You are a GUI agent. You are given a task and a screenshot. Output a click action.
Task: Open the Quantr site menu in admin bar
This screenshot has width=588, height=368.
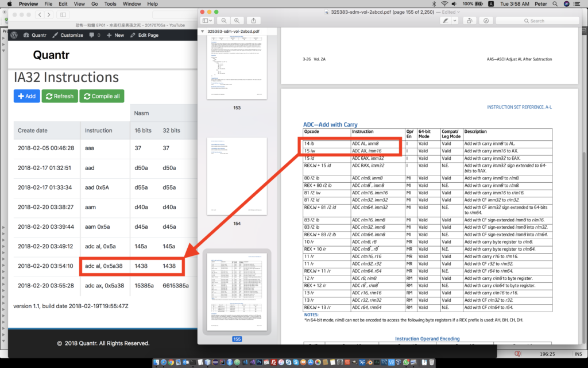(35, 35)
